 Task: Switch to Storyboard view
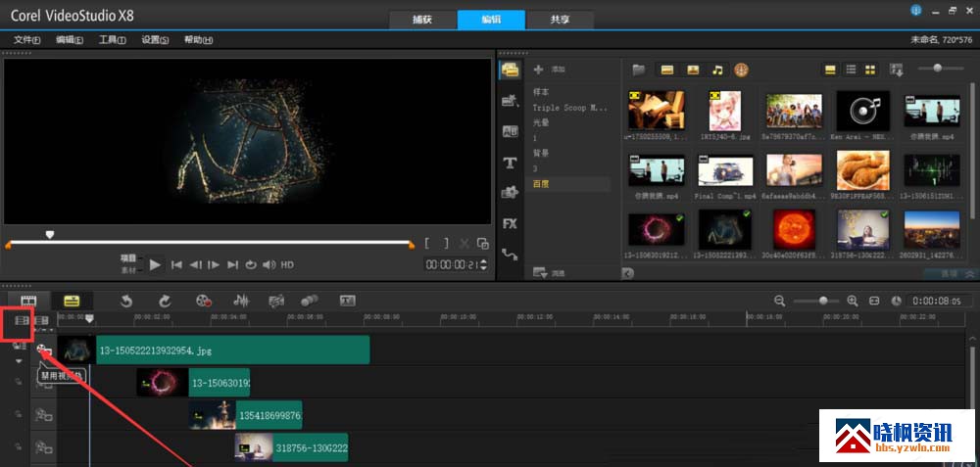(29, 301)
